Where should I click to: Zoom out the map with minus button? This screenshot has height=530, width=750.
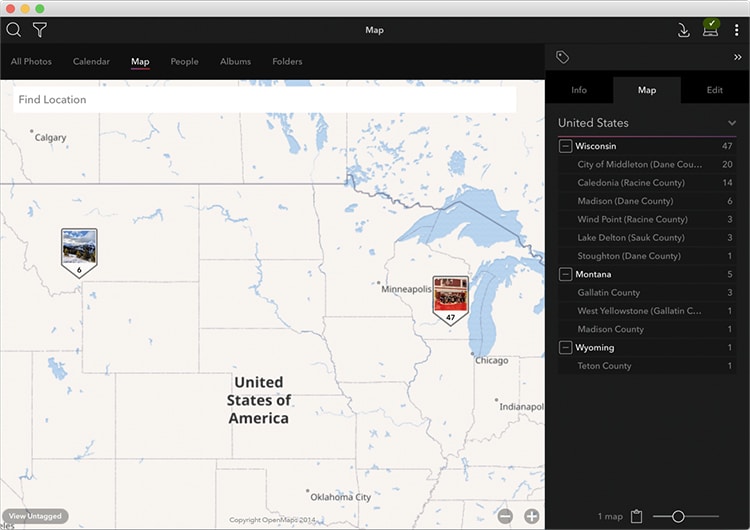(505, 516)
